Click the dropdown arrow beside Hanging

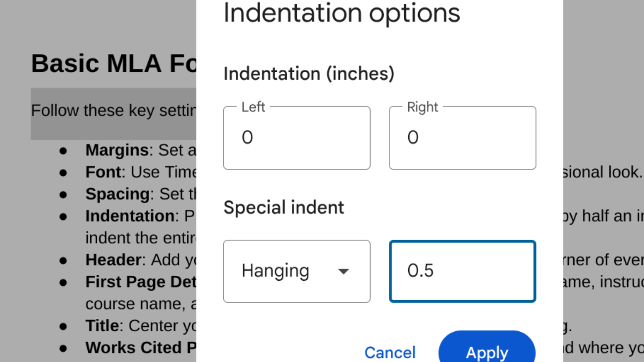click(x=343, y=271)
